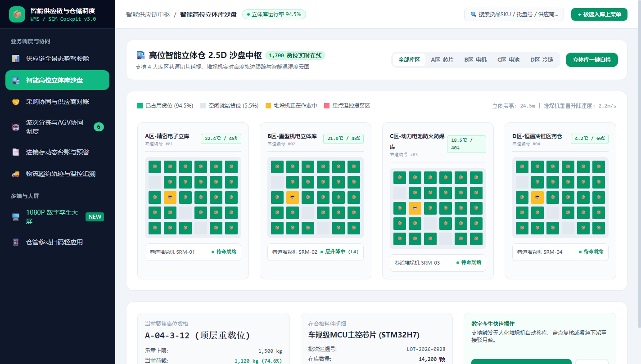Click the robot icon for 波次分拣与AGV协同调度
Image resolution: width=641 pixels, height=364 pixels.
pyautogui.click(x=16, y=127)
